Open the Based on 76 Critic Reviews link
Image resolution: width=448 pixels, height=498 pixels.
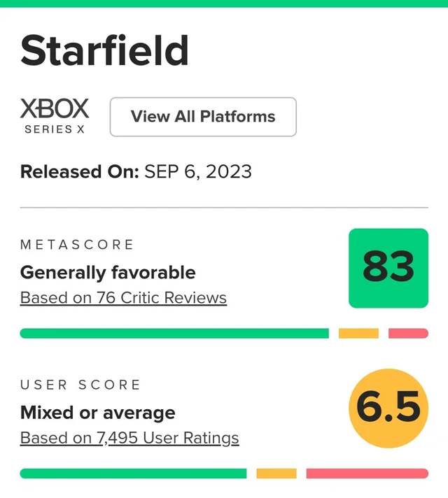(x=123, y=298)
